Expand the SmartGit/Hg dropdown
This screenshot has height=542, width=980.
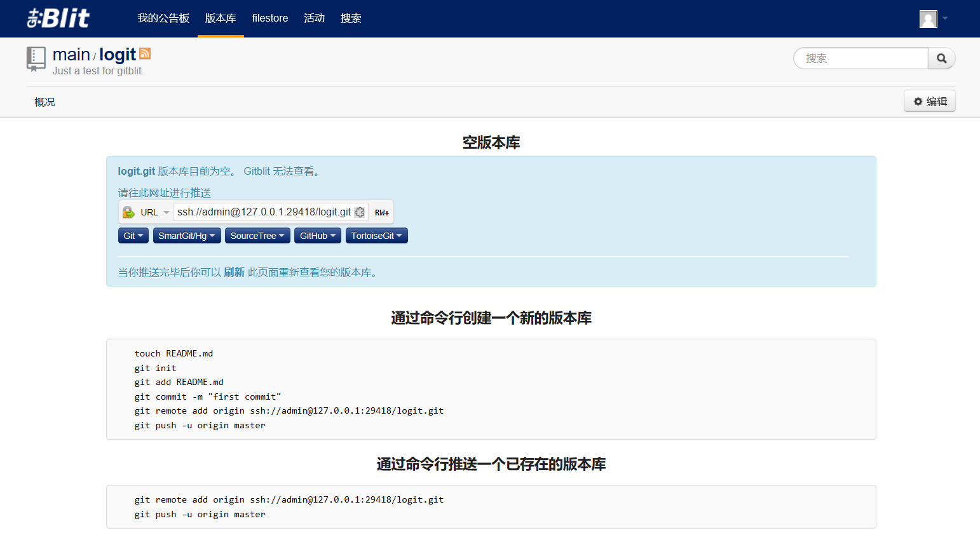pyautogui.click(x=187, y=235)
